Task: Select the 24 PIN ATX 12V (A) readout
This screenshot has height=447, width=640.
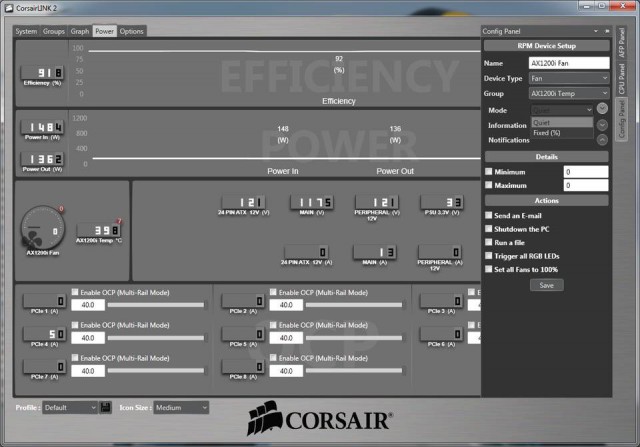Action: click(x=306, y=252)
